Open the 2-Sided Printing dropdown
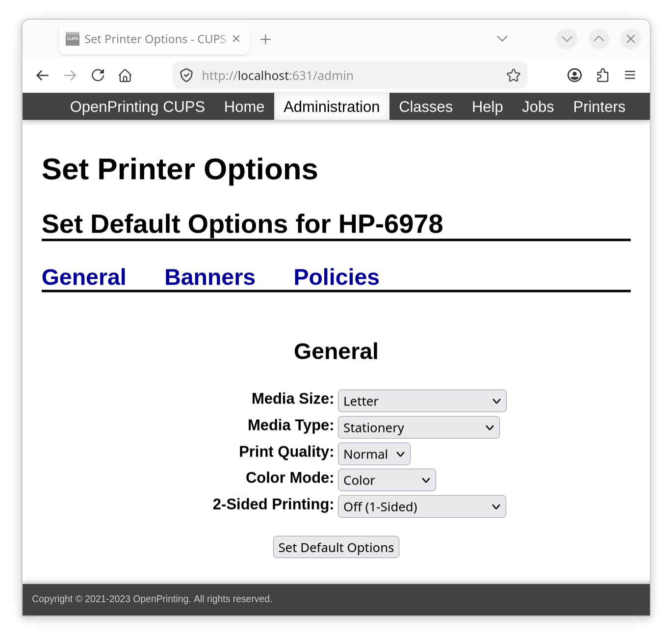This screenshot has height=640, width=672. (421, 506)
